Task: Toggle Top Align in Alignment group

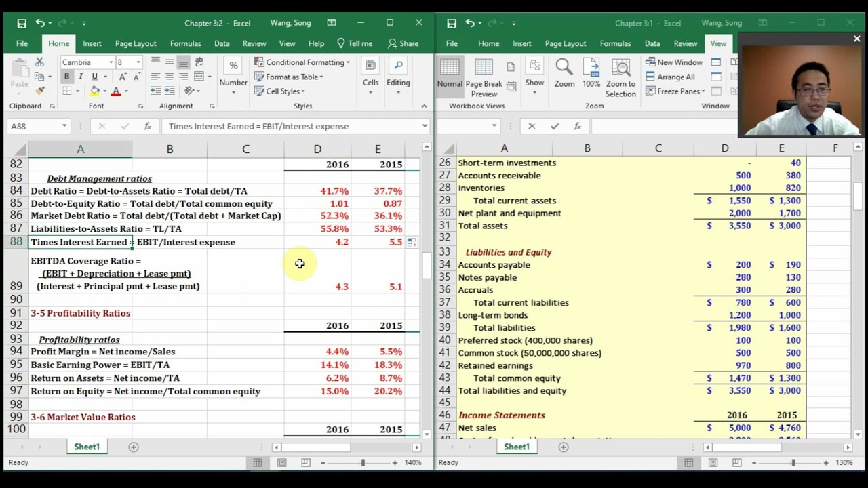Action: [x=155, y=62]
